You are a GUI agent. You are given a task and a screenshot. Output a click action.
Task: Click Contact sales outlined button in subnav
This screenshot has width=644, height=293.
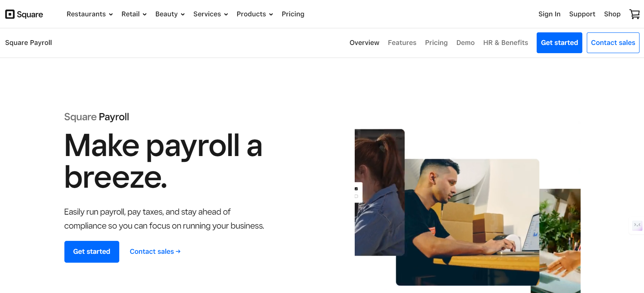(613, 43)
